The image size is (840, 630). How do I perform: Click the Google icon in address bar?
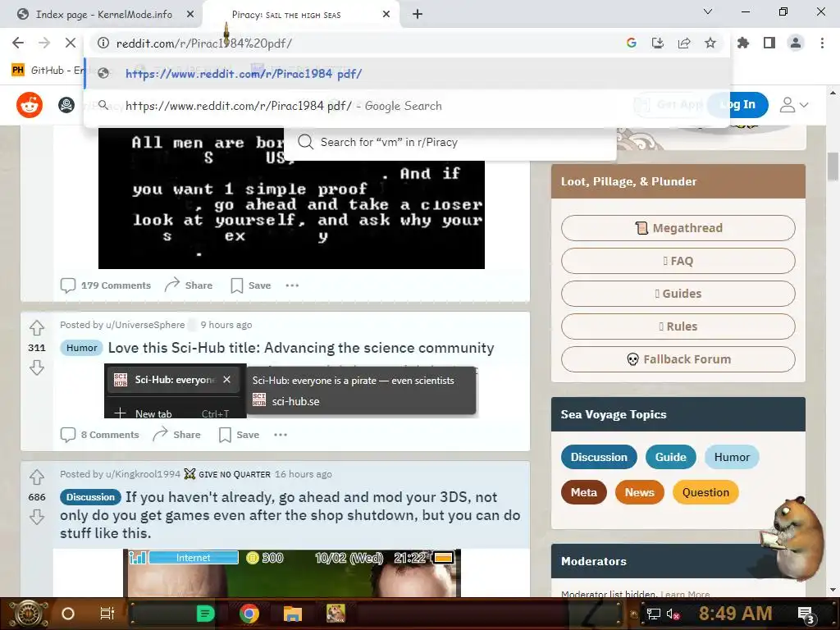pos(632,43)
